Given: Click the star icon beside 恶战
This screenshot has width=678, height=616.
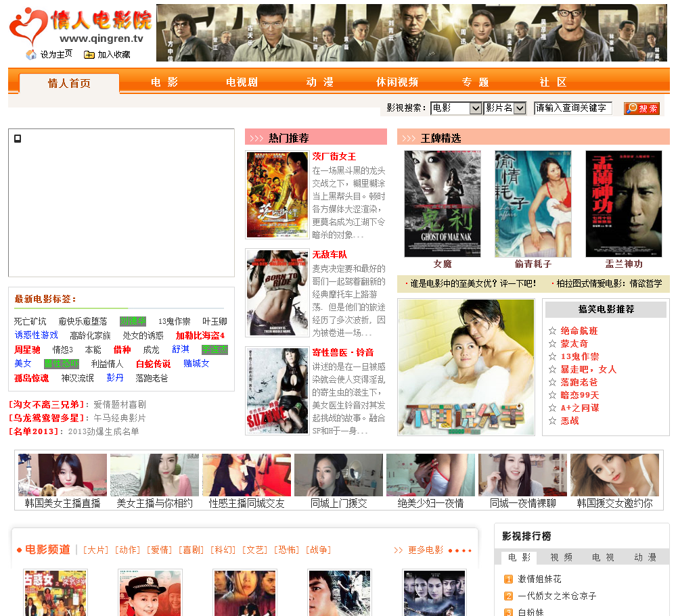Looking at the screenshot, I should point(552,421).
